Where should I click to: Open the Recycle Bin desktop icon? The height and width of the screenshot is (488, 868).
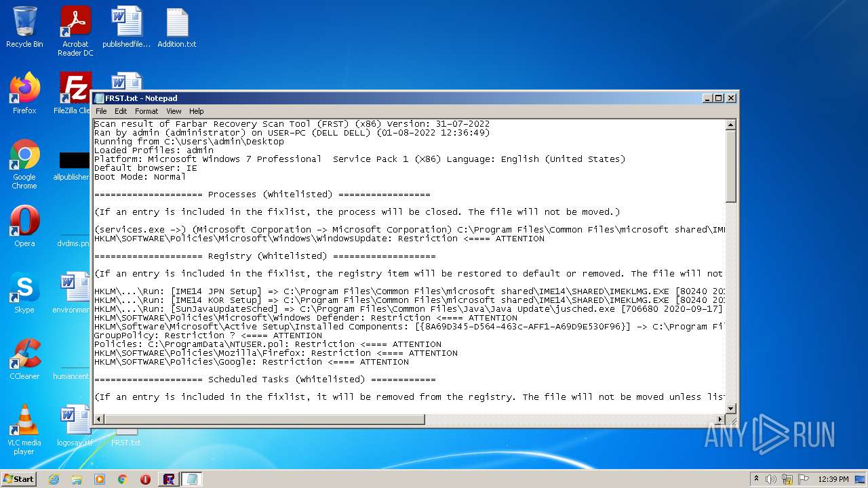tap(24, 27)
